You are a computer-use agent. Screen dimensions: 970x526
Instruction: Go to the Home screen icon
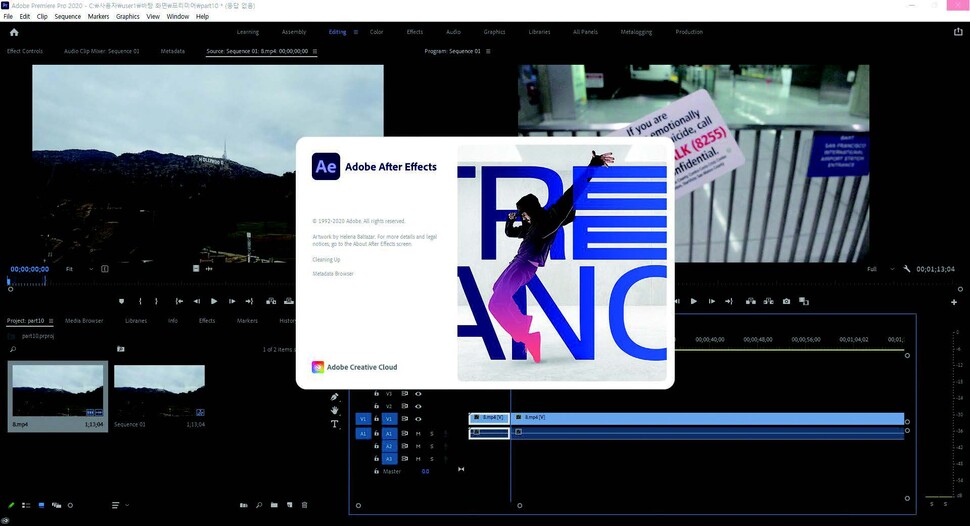coord(14,32)
